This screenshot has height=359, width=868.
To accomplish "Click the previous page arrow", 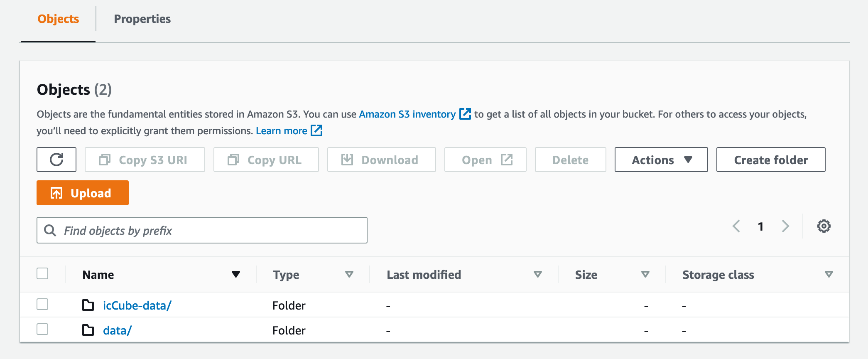I will 736,226.
